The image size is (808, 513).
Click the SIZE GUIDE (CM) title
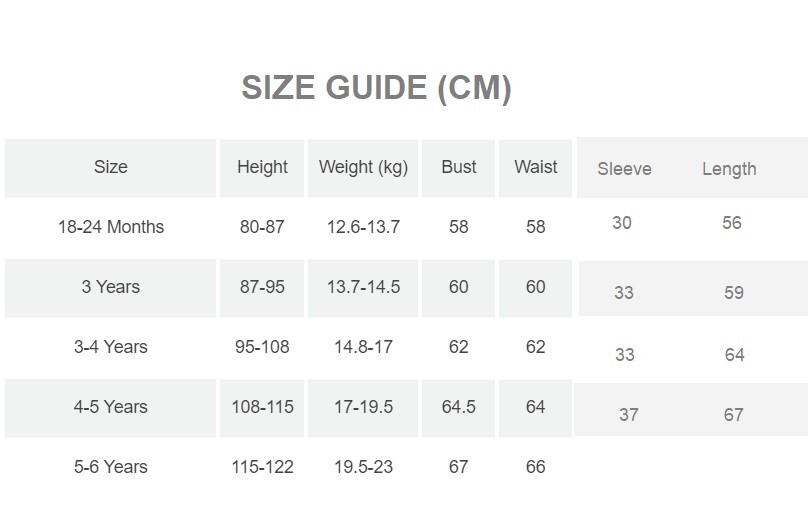coord(376,88)
